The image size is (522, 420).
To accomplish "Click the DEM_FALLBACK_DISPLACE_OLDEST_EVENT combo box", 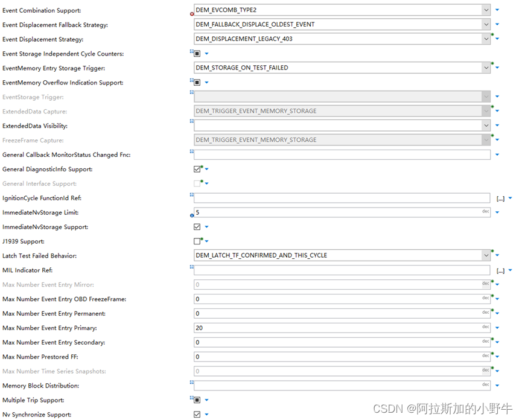I will click(338, 24).
